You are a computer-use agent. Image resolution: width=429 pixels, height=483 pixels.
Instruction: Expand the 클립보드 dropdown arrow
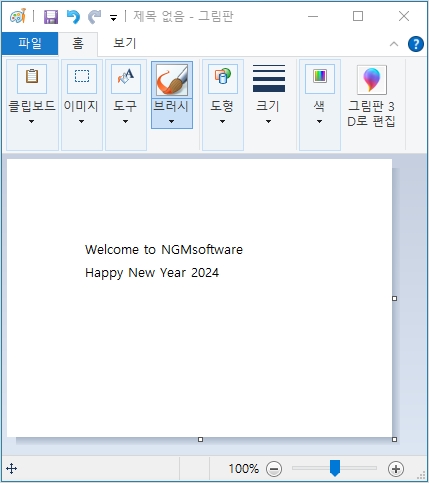31,122
